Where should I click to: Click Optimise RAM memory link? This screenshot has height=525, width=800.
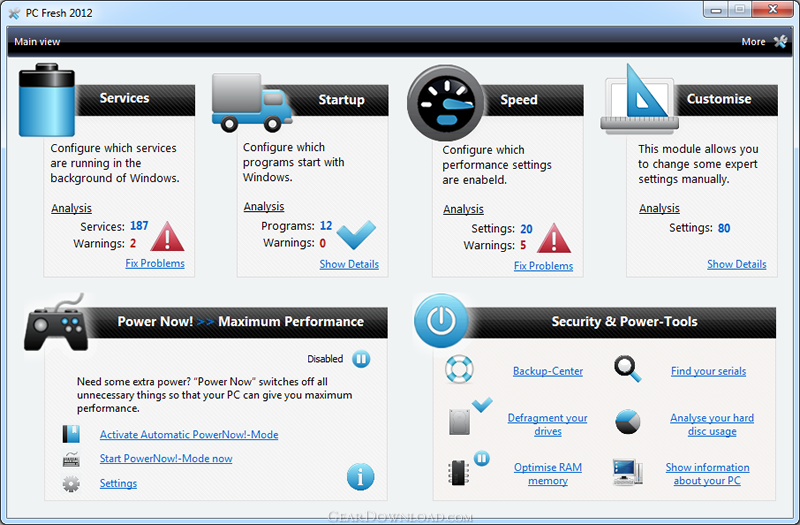click(548, 474)
